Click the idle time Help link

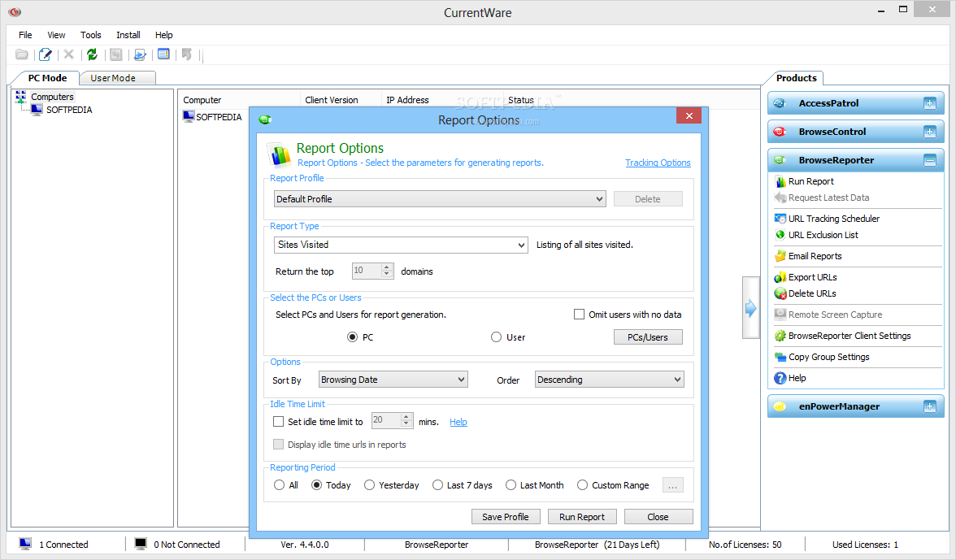point(458,423)
